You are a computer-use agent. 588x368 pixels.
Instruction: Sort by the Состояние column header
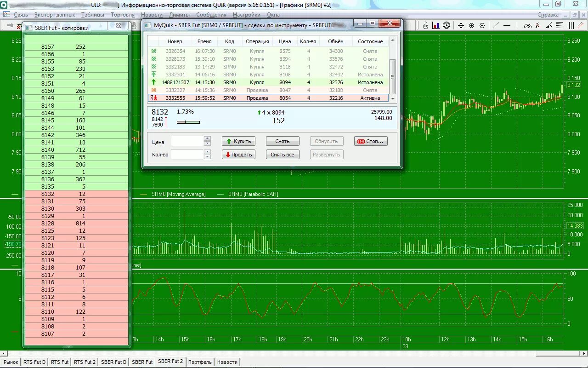click(x=370, y=41)
